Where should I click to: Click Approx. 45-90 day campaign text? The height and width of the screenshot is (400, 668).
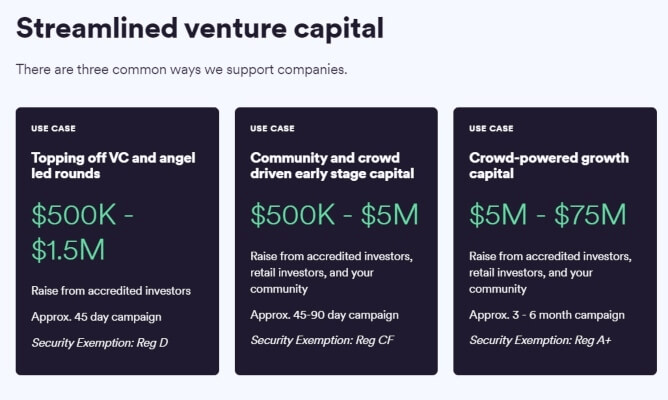tap(325, 315)
